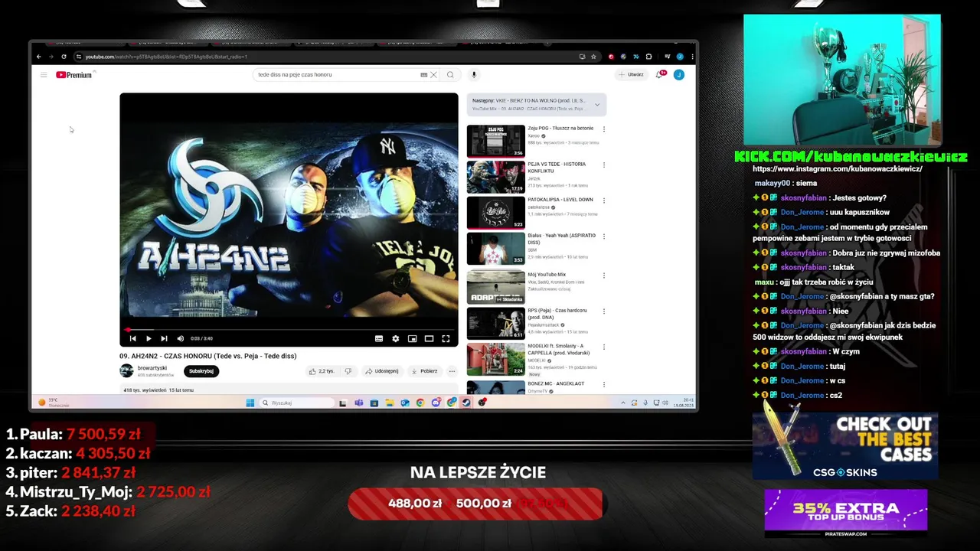Clear the search query with the X
Image resolution: width=980 pixels, height=551 pixels.
[x=433, y=75]
